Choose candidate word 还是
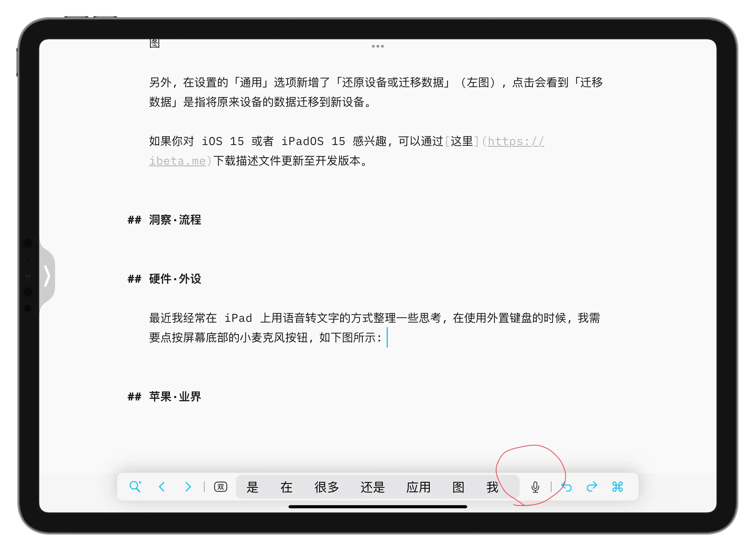The image size is (756, 552). (372, 487)
